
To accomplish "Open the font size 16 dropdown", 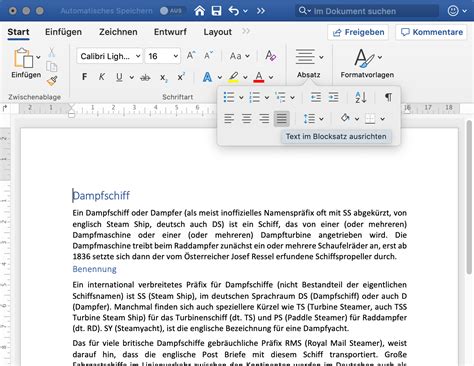I will point(163,56).
